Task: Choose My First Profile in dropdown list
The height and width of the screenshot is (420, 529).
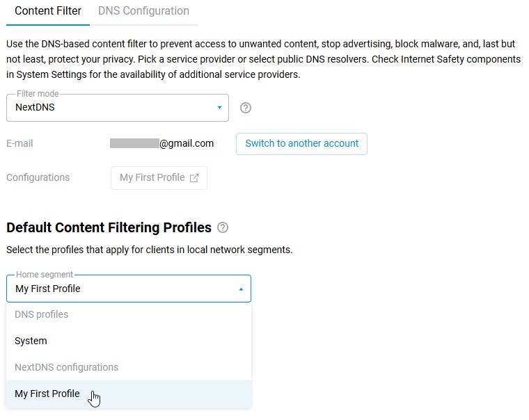Action: [x=47, y=394]
